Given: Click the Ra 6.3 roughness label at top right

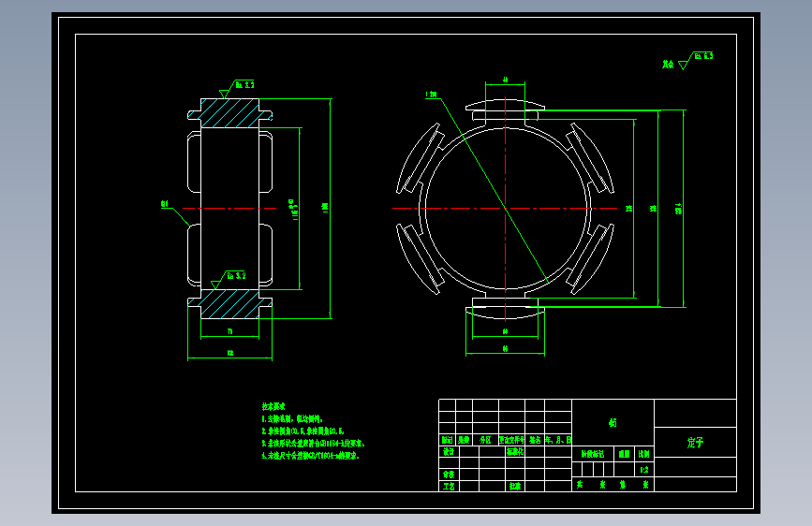Looking at the screenshot, I should pyautogui.click(x=703, y=56).
